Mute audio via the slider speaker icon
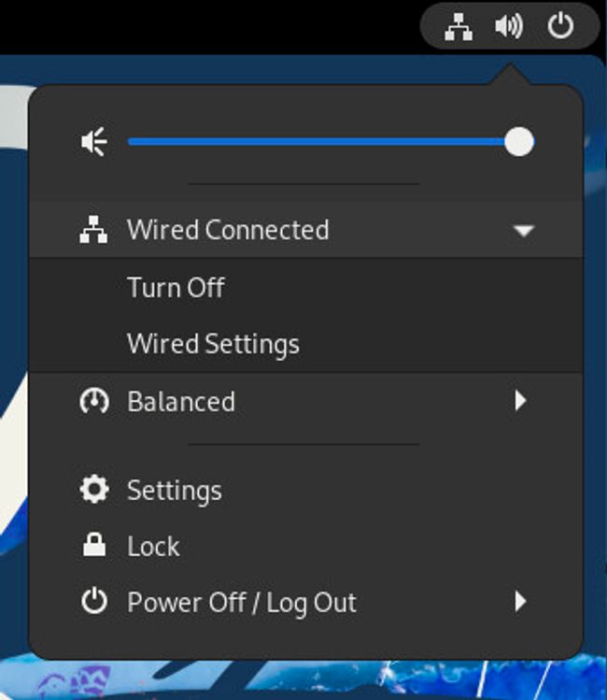The image size is (607, 700). 94,142
